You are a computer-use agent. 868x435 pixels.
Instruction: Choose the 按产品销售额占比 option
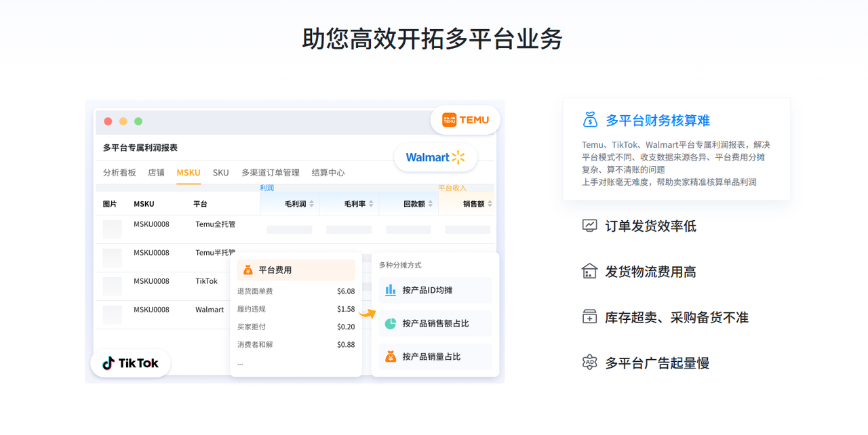click(x=435, y=323)
